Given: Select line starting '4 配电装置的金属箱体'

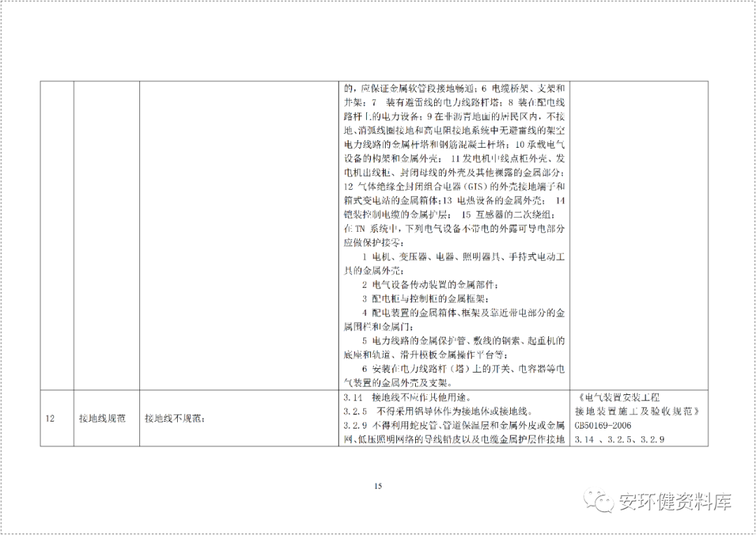Looking at the screenshot, I should point(463,312).
